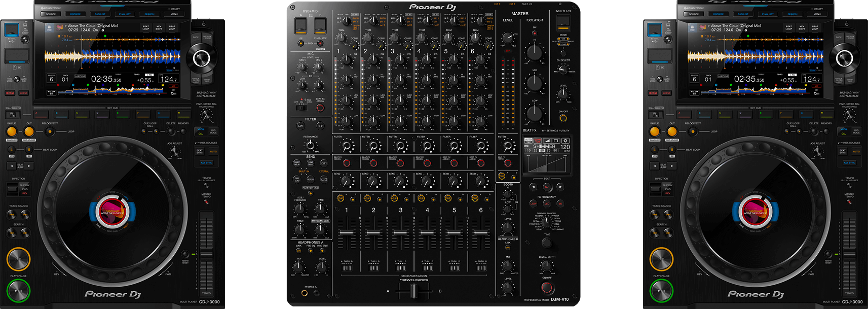Viewport: 868px width, 309px height.
Task: Toggle BEAT SYNC on right CDJ-3000
Action: click(843, 151)
